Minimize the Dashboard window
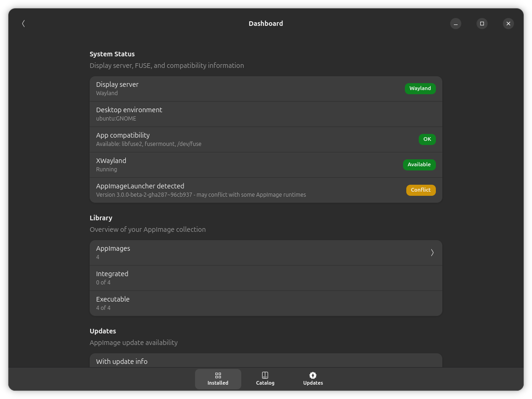 pyautogui.click(x=456, y=24)
